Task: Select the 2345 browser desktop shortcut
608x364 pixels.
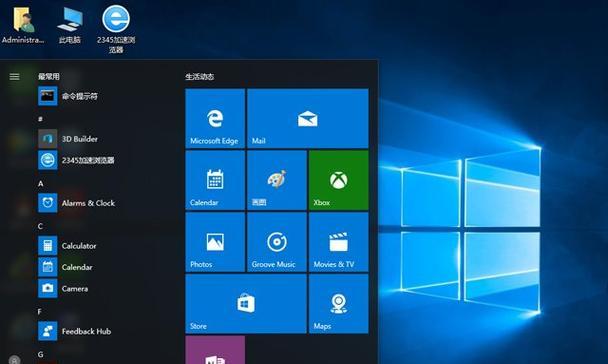Action: (116, 29)
